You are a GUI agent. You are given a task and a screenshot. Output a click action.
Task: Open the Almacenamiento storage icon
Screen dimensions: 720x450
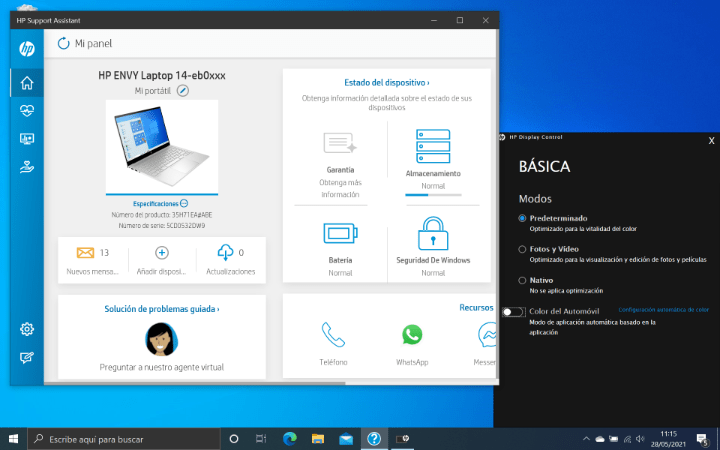433,146
